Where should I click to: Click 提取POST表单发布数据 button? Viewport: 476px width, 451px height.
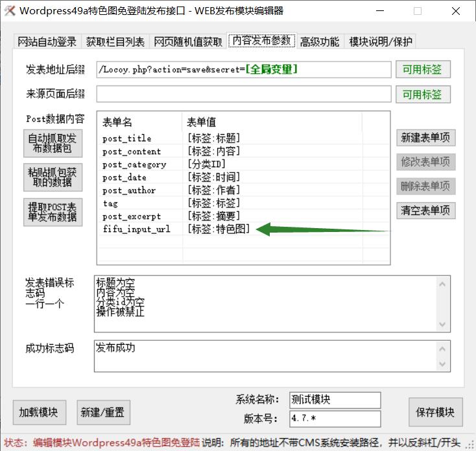point(53,212)
